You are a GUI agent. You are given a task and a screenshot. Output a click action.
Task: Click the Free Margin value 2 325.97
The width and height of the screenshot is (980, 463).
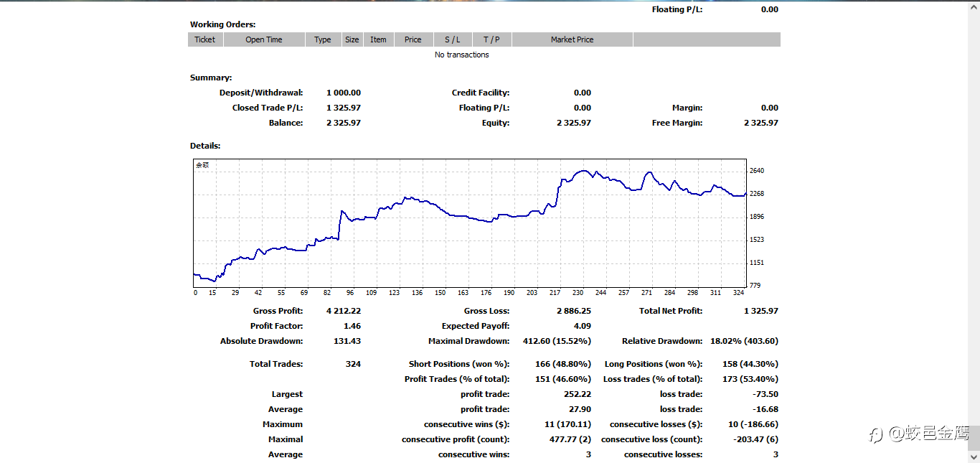coord(761,123)
